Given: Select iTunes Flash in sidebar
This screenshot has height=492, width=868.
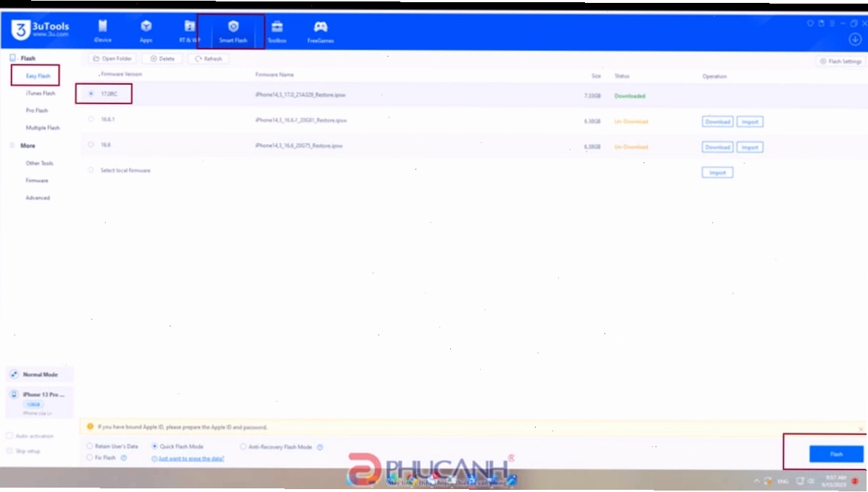Looking at the screenshot, I should pos(41,93).
